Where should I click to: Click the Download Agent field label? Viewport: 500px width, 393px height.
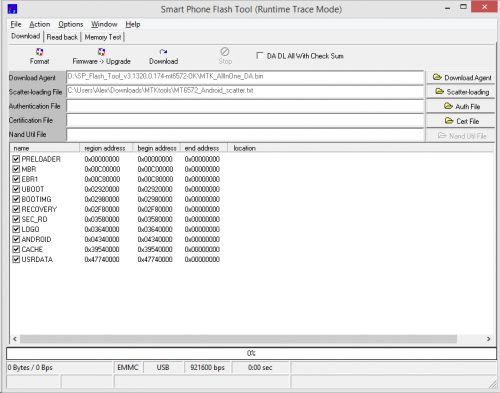(x=32, y=78)
